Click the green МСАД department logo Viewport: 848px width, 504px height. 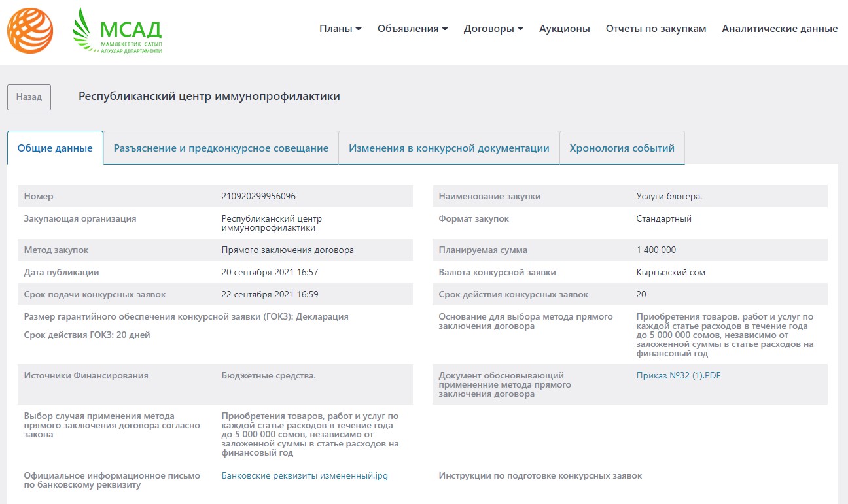pos(117,31)
